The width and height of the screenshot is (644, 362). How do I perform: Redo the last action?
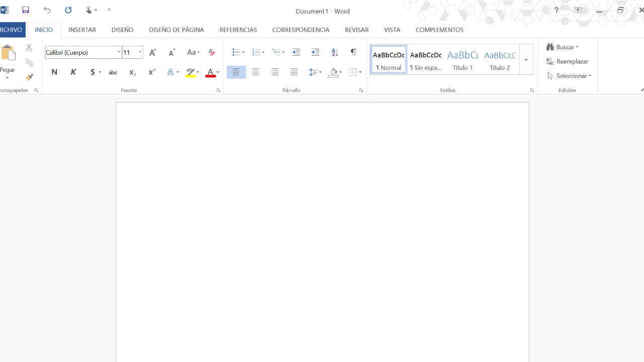[68, 10]
